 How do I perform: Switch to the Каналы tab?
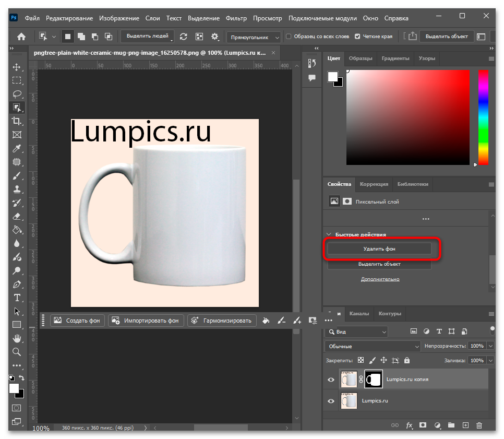point(359,314)
